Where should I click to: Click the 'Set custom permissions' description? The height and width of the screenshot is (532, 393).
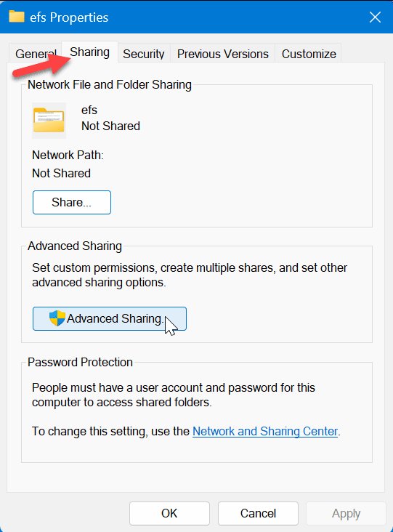(190, 275)
